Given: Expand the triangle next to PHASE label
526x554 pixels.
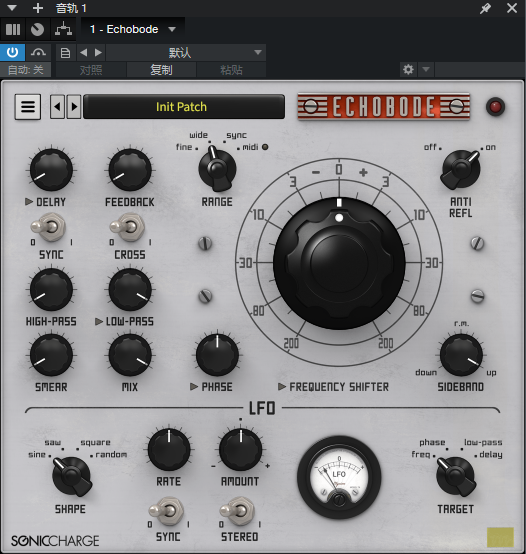Looking at the screenshot, I should point(194,387).
